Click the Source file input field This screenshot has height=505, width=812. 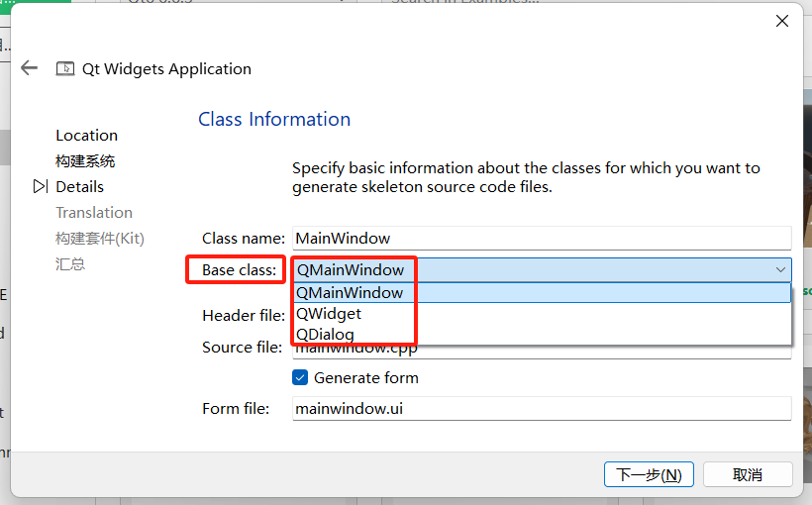542,352
